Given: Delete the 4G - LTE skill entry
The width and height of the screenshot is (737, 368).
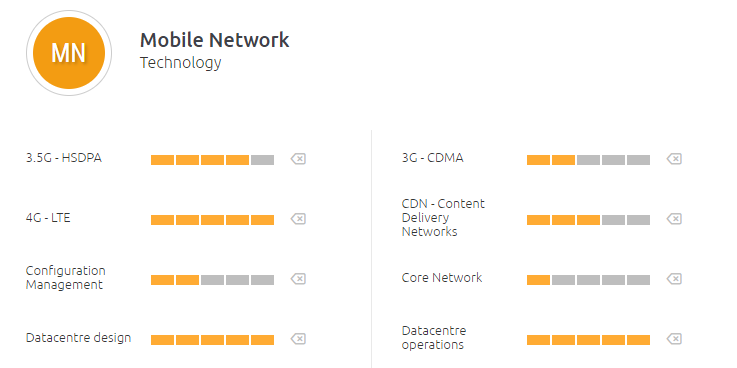Looking at the screenshot, I should point(298,219).
